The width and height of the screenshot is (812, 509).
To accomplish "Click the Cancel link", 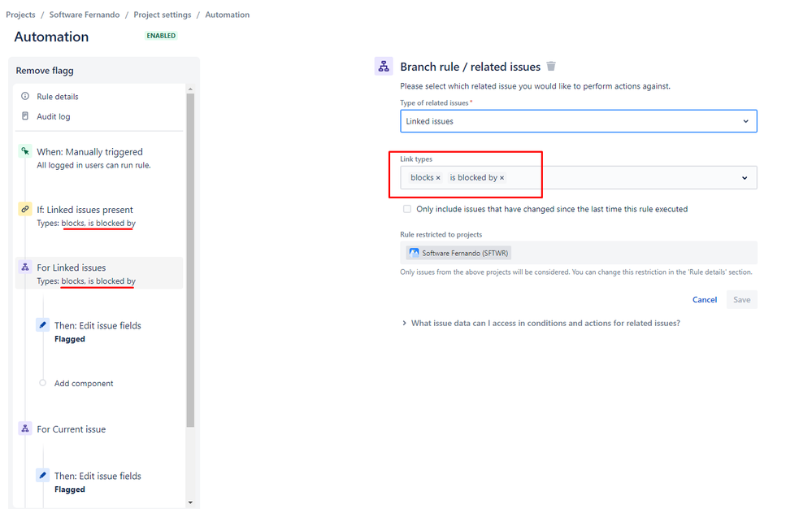I will (x=705, y=300).
